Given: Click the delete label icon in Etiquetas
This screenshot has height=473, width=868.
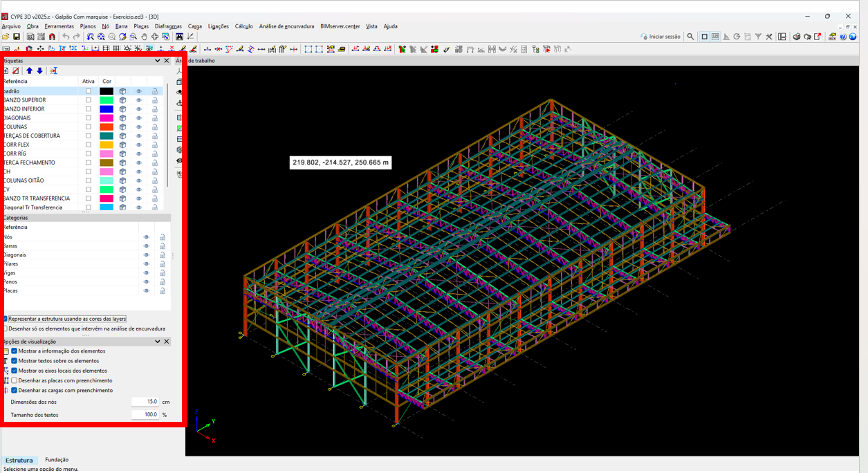Looking at the screenshot, I should click(16, 71).
